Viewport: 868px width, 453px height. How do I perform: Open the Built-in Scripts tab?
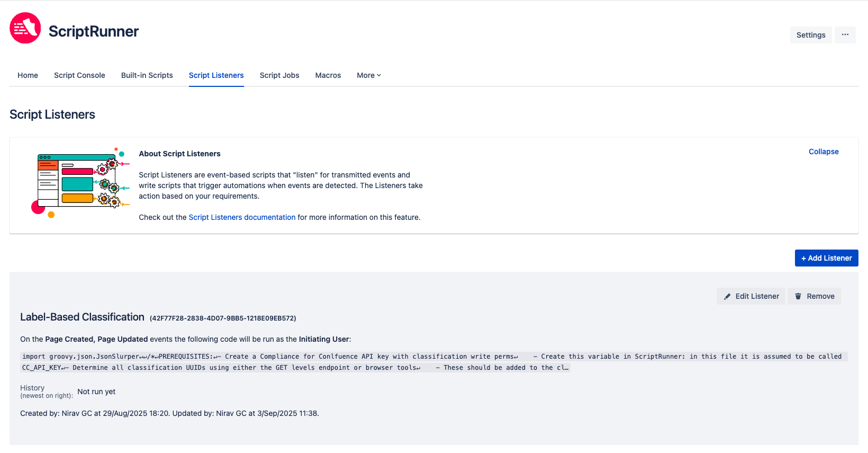pyautogui.click(x=147, y=75)
